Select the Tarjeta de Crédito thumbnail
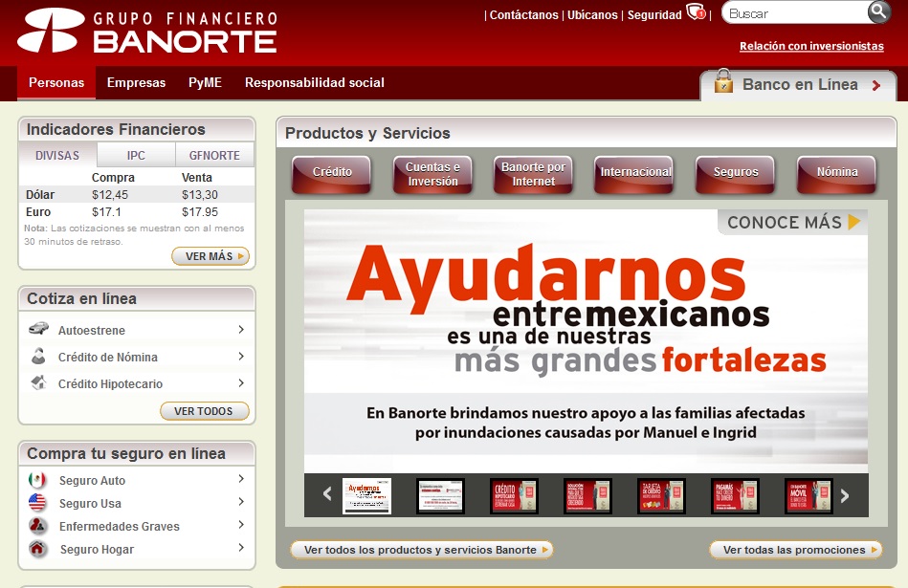The image size is (908, 588). pos(661,495)
